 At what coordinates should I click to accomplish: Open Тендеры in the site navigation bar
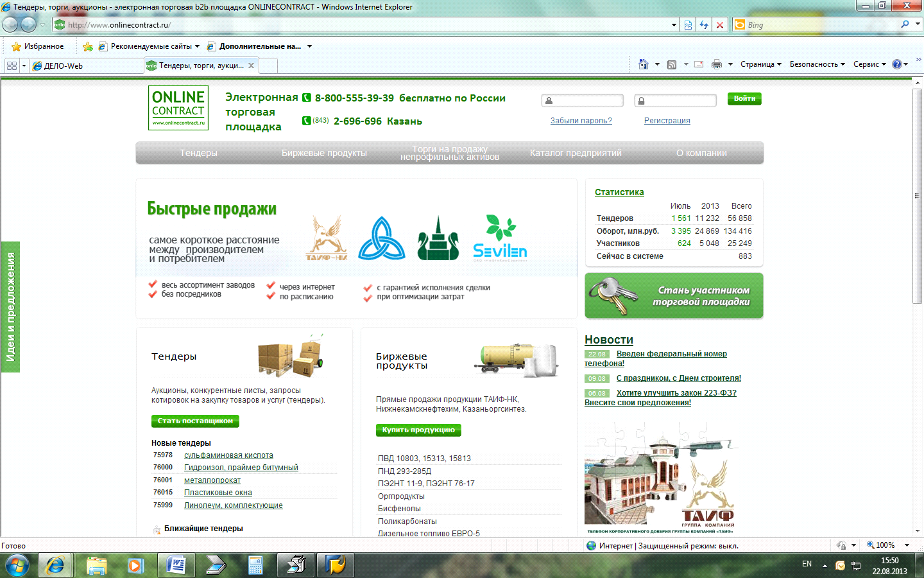click(x=198, y=153)
